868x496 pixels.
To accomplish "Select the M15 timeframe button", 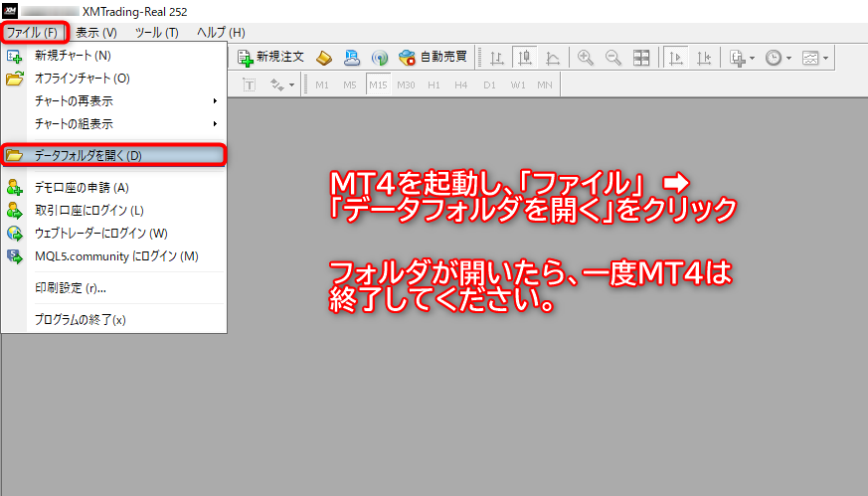I will tap(378, 84).
